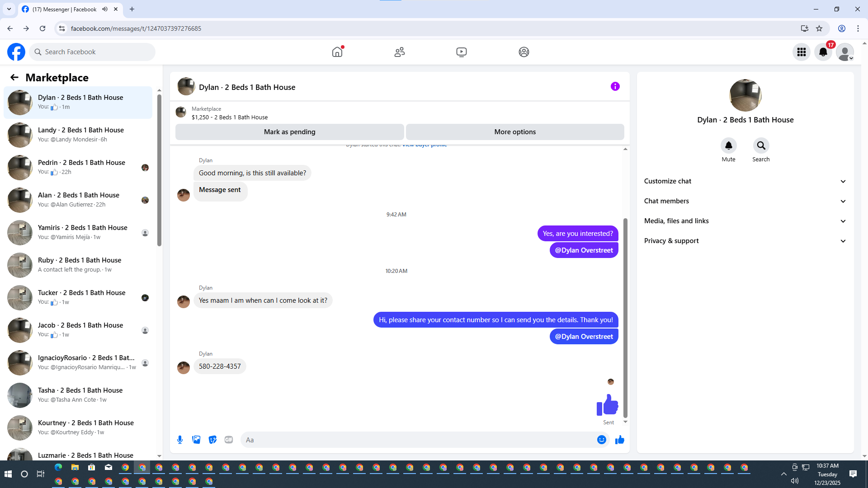
Task: Open the Friends tab in navbar
Action: click(399, 52)
